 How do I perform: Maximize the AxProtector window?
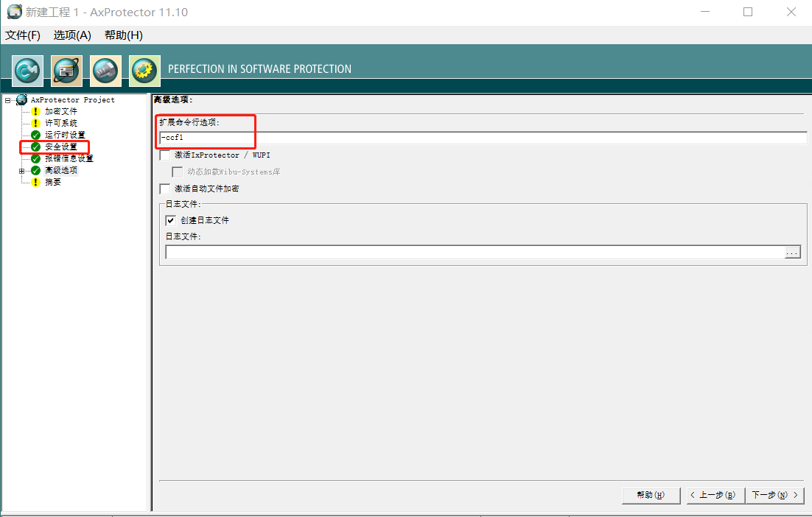(748, 12)
